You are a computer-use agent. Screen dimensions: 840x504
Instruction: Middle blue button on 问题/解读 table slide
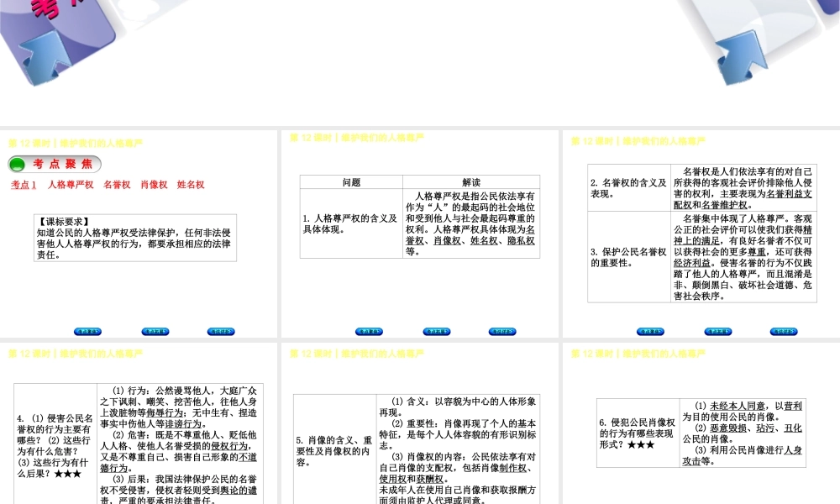436,332
